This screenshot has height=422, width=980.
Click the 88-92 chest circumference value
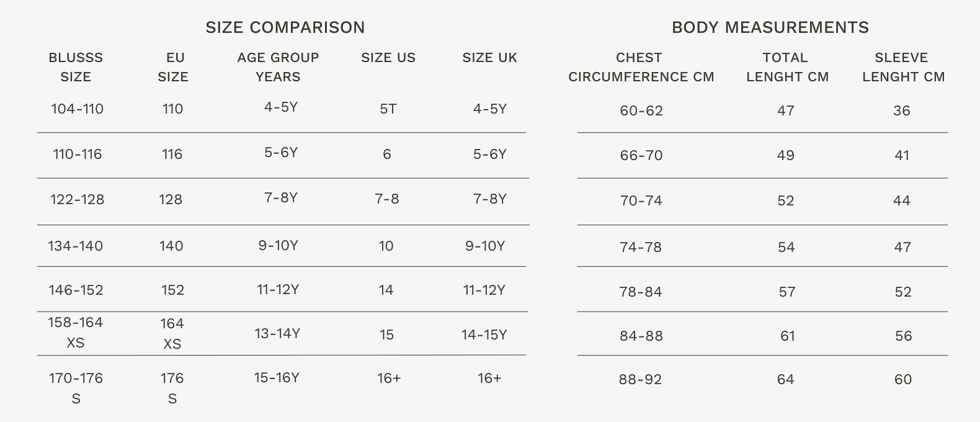tap(640, 379)
